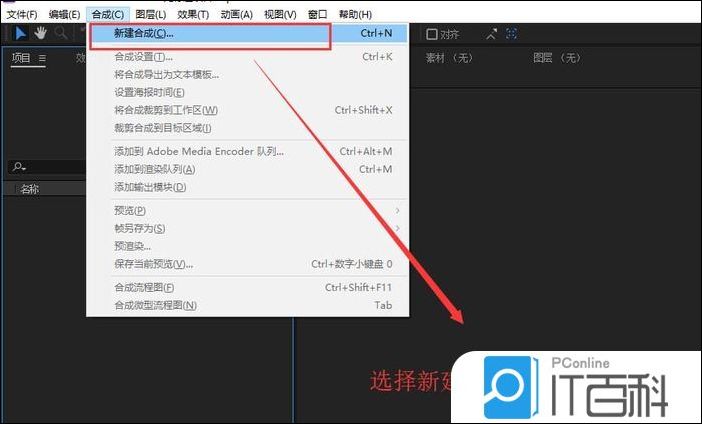
Task: Choose 添加输出模块(D) entry
Action: (247, 187)
